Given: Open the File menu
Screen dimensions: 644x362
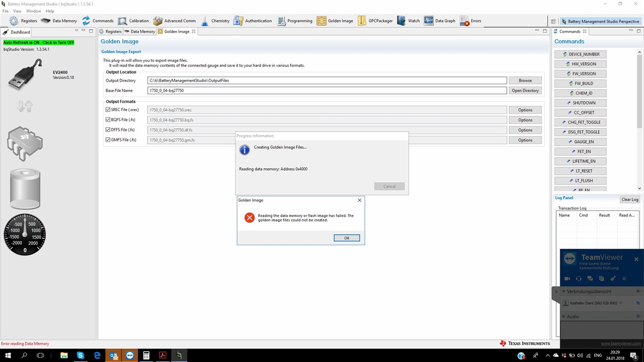Looking at the screenshot, I should coord(5,11).
